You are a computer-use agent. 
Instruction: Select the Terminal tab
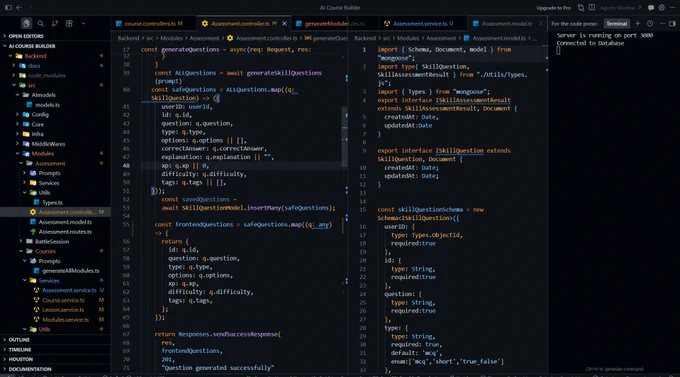pos(617,23)
